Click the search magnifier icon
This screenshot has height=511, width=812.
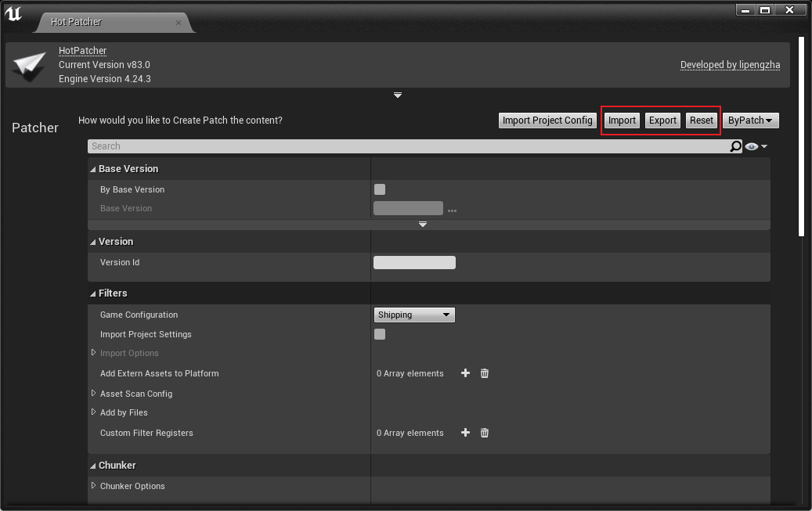[735, 146]
